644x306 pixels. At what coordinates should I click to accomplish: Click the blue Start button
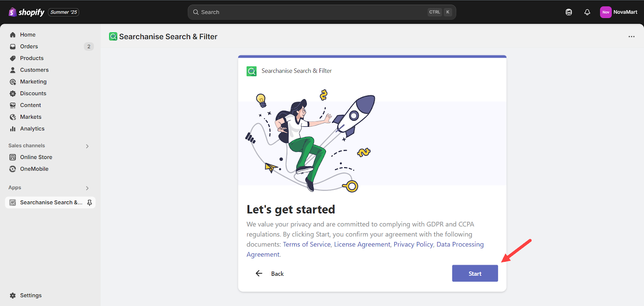475,273
